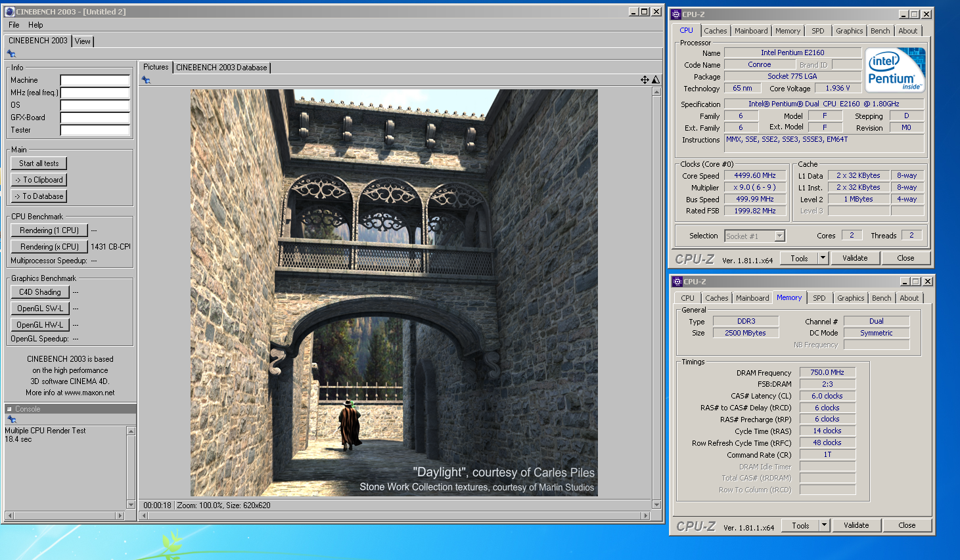Open Mainboard tab in upper CPU-Z window

[x=751, y=31]
